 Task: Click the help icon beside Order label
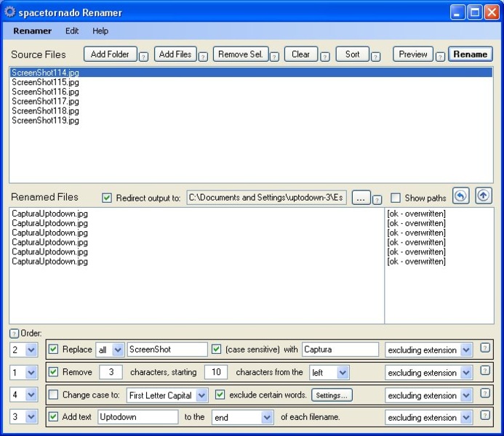pyautogui.click(x=14, y=334)
